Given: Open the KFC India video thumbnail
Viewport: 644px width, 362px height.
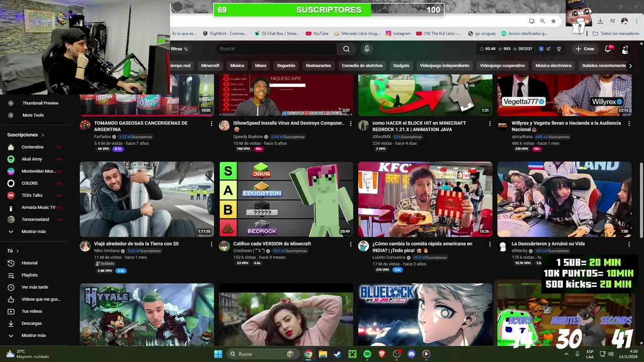Looking at the screenshot, I should [x=425, y=199].
